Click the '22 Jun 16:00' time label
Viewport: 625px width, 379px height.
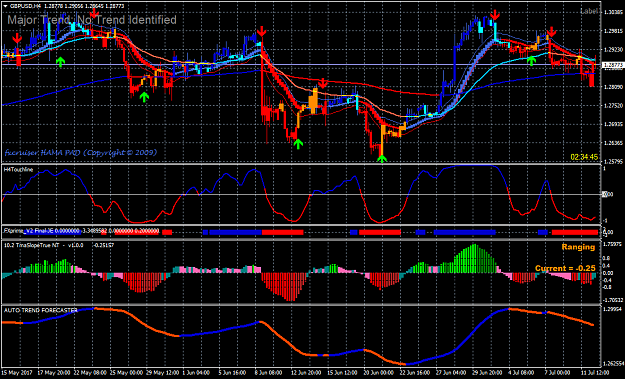tap(416, 373)
